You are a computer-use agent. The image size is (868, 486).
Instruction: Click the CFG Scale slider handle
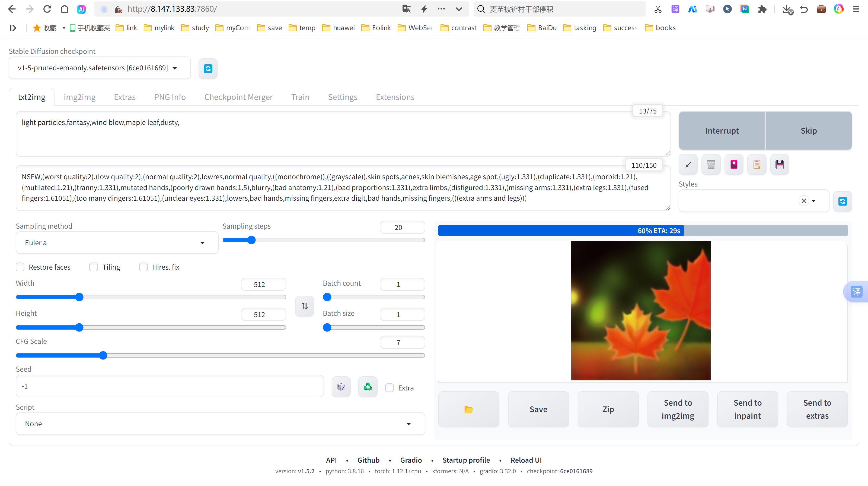[103, 355]
